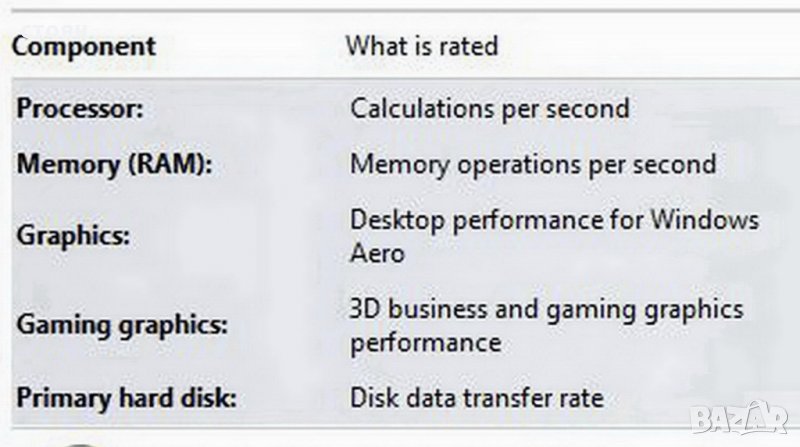800x447 pixels.
Task: Click the word performance under Gaming graphics
Action: 425,342
